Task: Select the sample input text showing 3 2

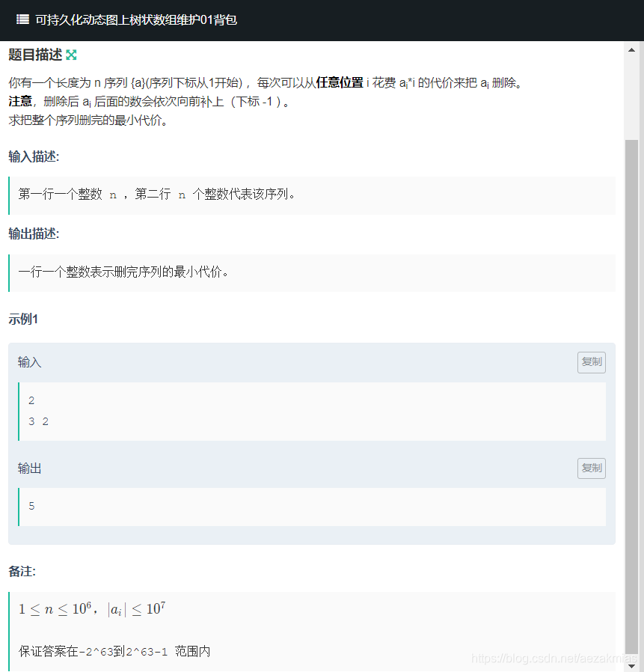Action: (38, 421)
